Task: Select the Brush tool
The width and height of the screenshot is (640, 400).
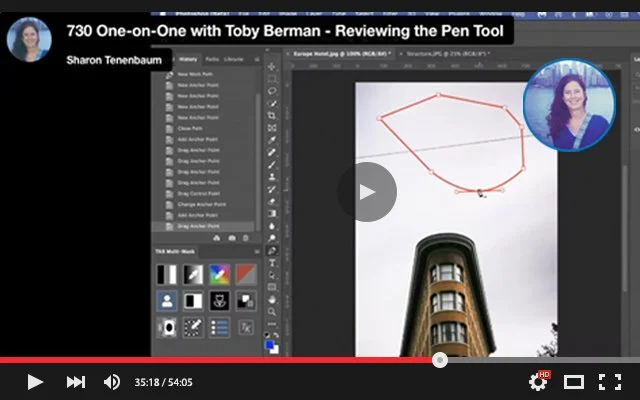Action: [x=272, y=164]
